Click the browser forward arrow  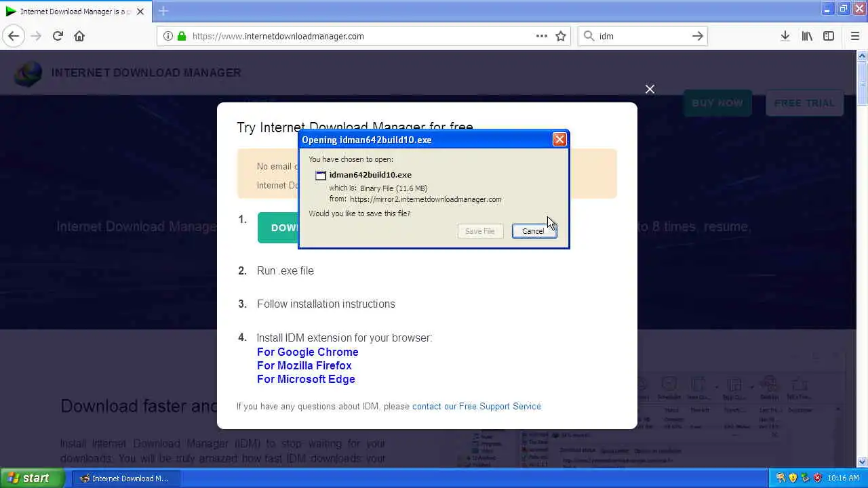[36, 36]
